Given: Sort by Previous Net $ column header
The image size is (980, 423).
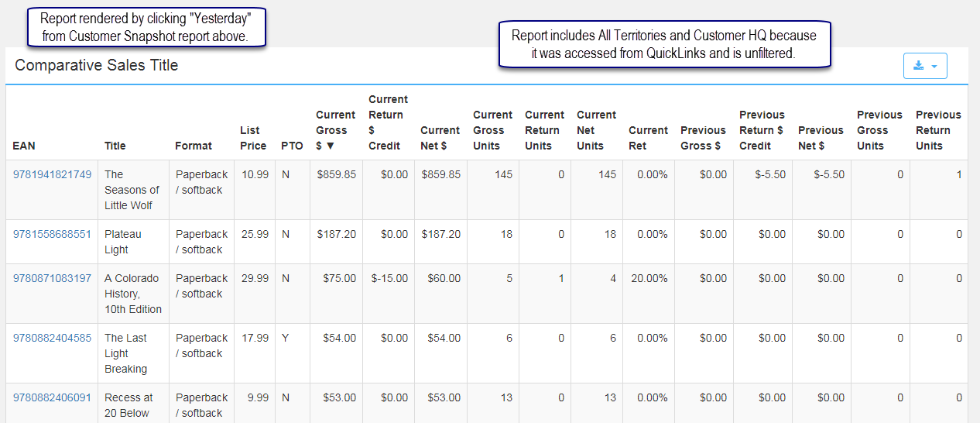Looking at the screenshot, I should tap(821, 138).
